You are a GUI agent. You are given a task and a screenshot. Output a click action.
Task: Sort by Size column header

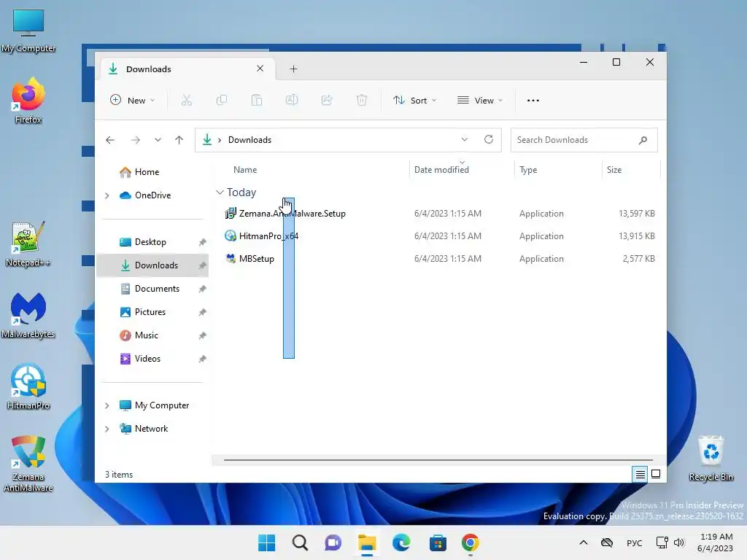(614, 170)
